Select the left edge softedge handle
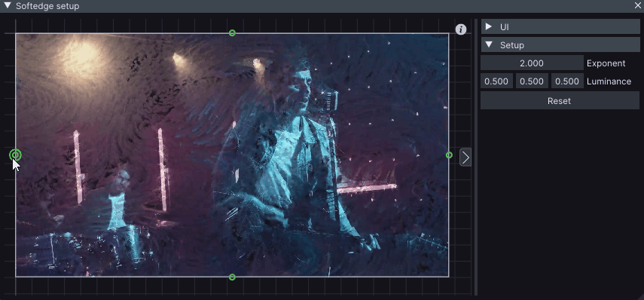The width and height of the screenshot is (644, 300). click(16, 155)
